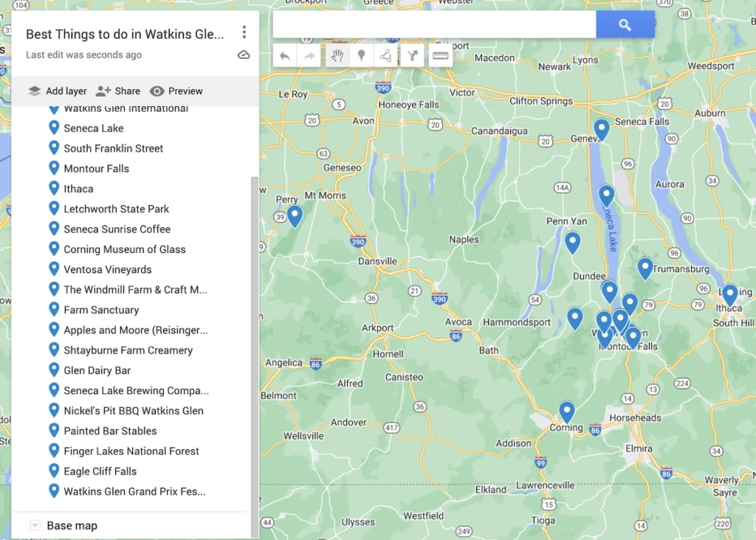Click the map marker below Dundee
The width and height of the screenshot is (756, 540).
click(609, 291)
